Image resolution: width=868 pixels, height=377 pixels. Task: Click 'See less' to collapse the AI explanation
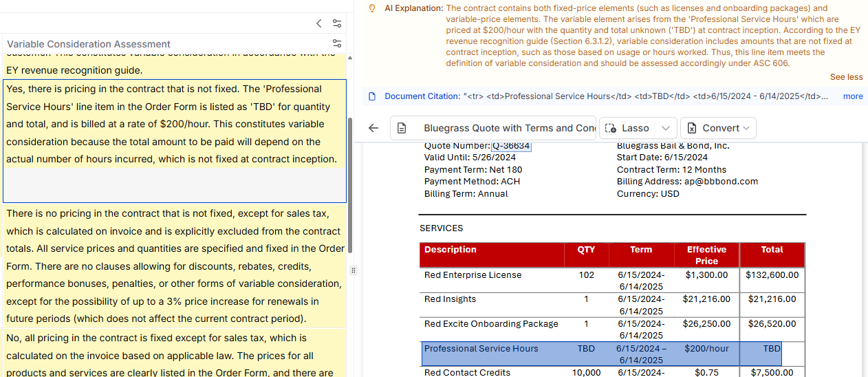pyautogui.click(x=846, y=77)
